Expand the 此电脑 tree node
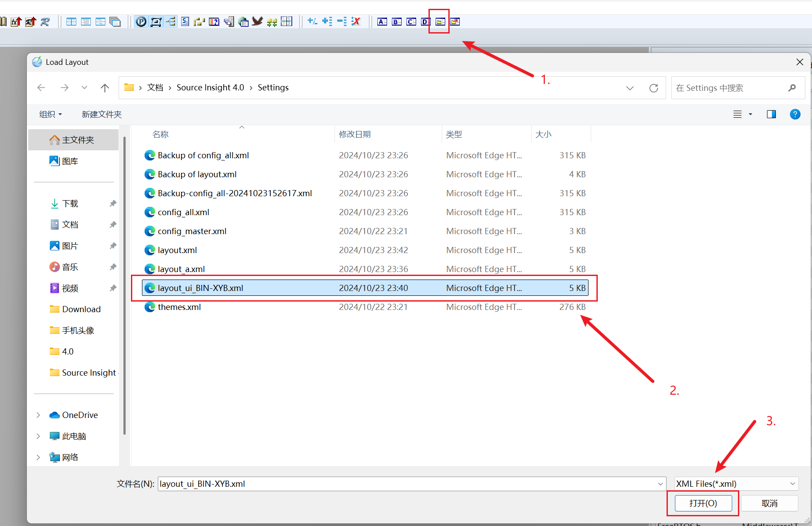This screenshot has width=812, height=526. pyautogui.click(x=38, y=436)
